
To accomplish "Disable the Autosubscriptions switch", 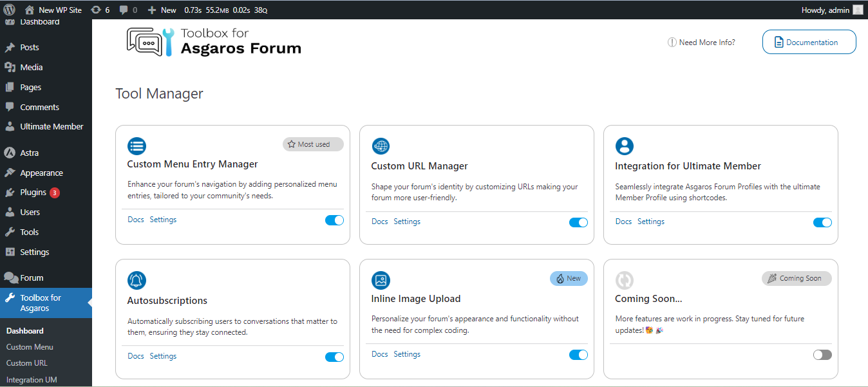I will [334, 357].
